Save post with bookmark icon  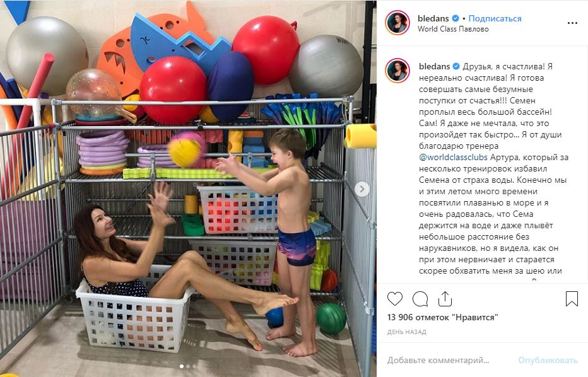point(572,299)
